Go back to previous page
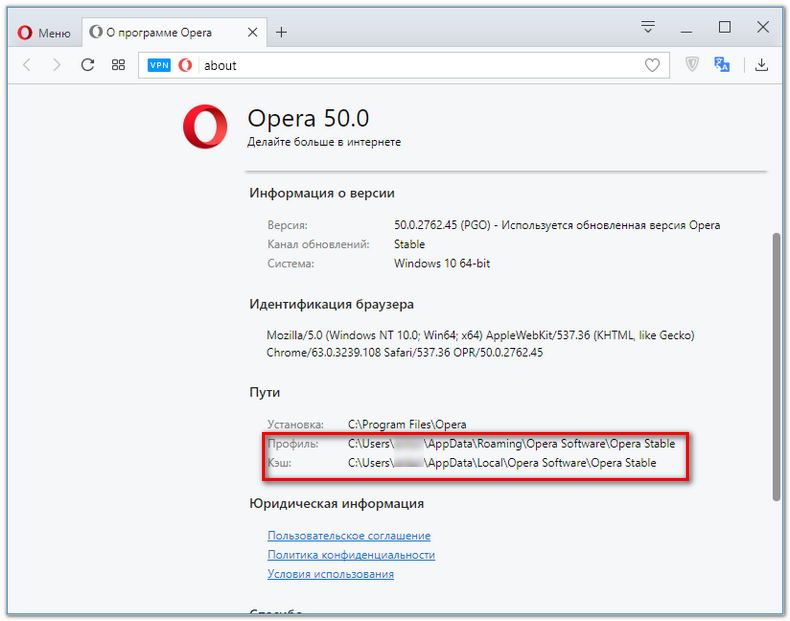The width and height of the screenshot is (790, 621). 27,65
